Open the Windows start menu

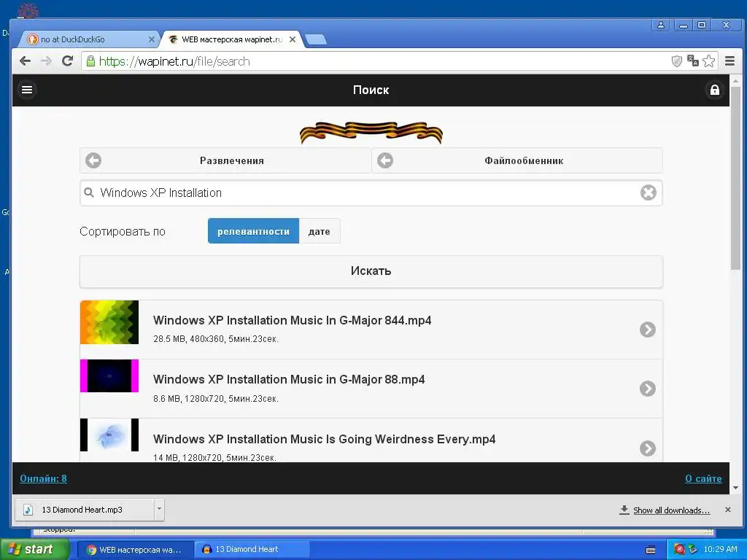(35, 549)
